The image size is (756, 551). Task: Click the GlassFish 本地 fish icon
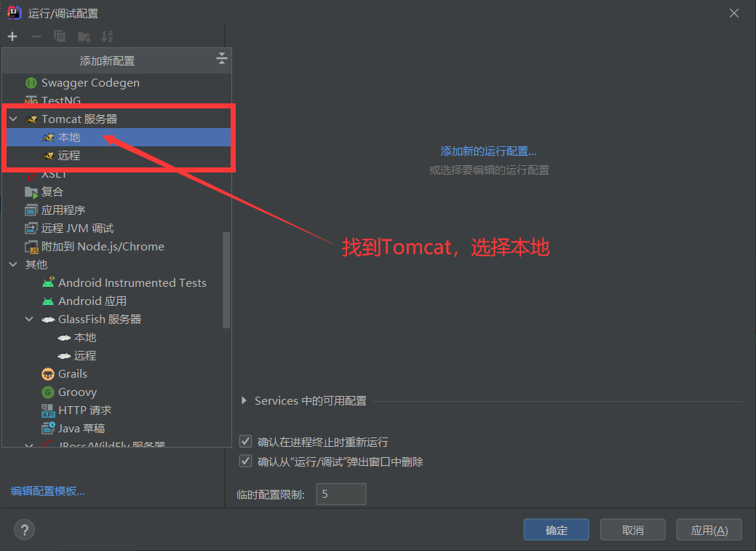point(64,338)
